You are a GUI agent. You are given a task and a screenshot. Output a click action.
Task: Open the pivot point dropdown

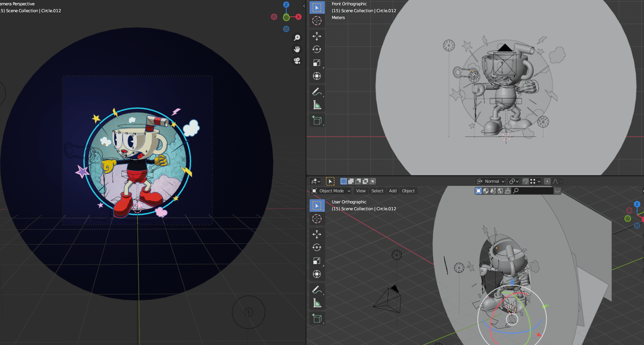514,181
